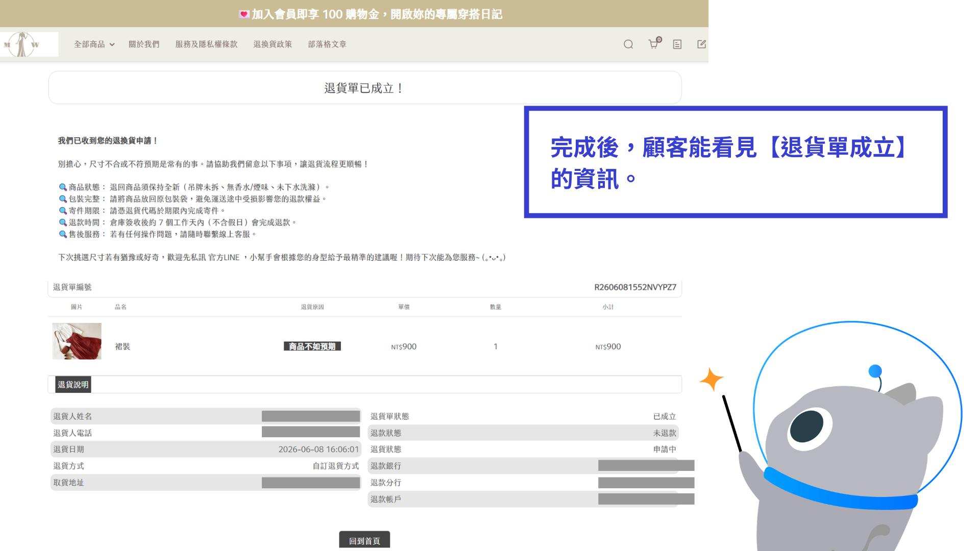980x551 pixels.
Task: Click the 已成立 return status value
Action: (665, 416)
